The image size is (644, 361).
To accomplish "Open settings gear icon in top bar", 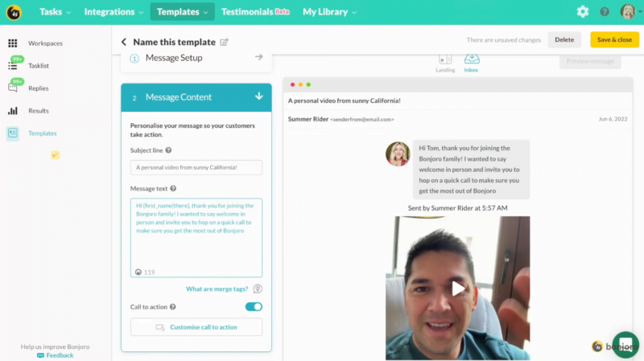I will 583,11.
